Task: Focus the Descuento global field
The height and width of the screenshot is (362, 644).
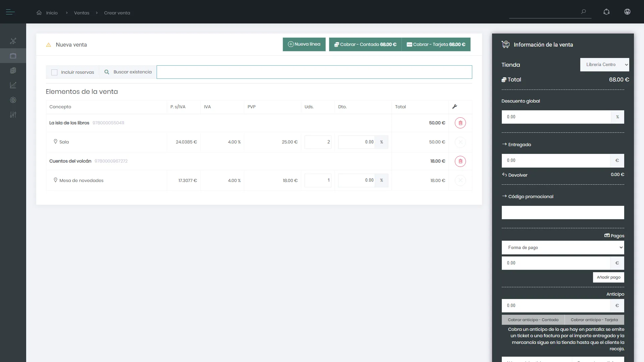Action: (x=556, y=117)
